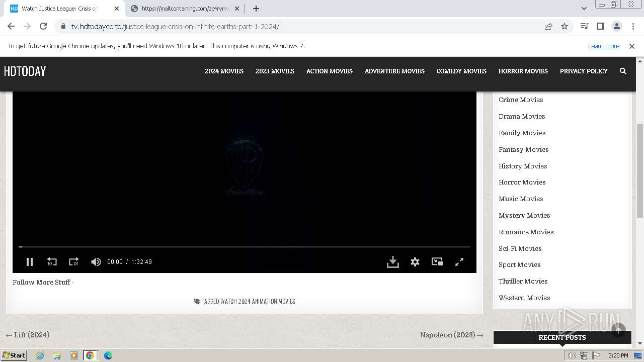Go to HDTODAY home logo
The width and height of the screenshot is (644, 362).
click(x=25, y=71)
